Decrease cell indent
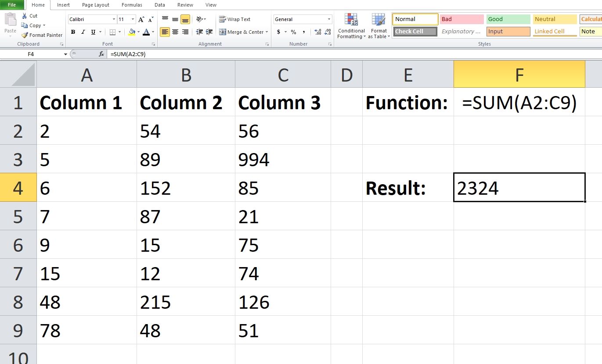 [199, 32]
